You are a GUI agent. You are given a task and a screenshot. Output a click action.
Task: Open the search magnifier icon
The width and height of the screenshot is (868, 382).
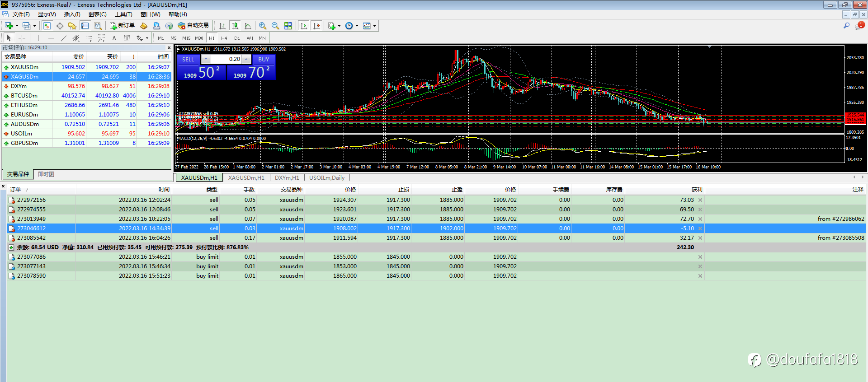pos(846,26)
